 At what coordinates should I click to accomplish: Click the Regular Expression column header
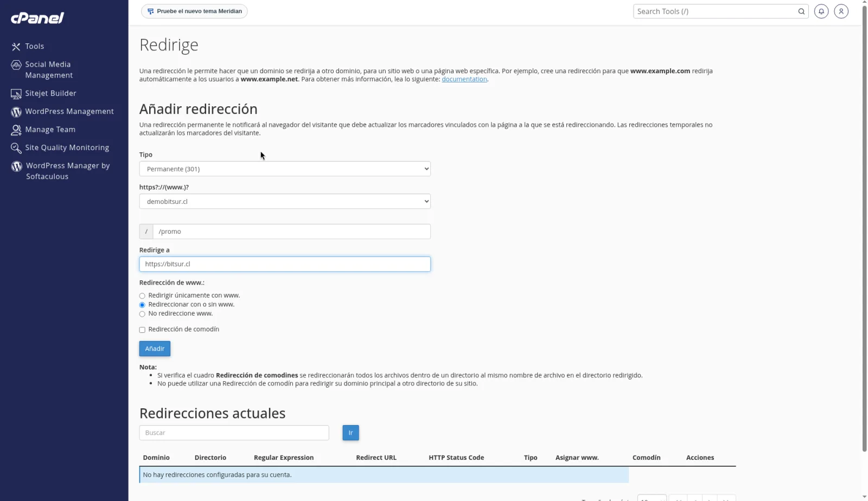(x=284, y=458)
